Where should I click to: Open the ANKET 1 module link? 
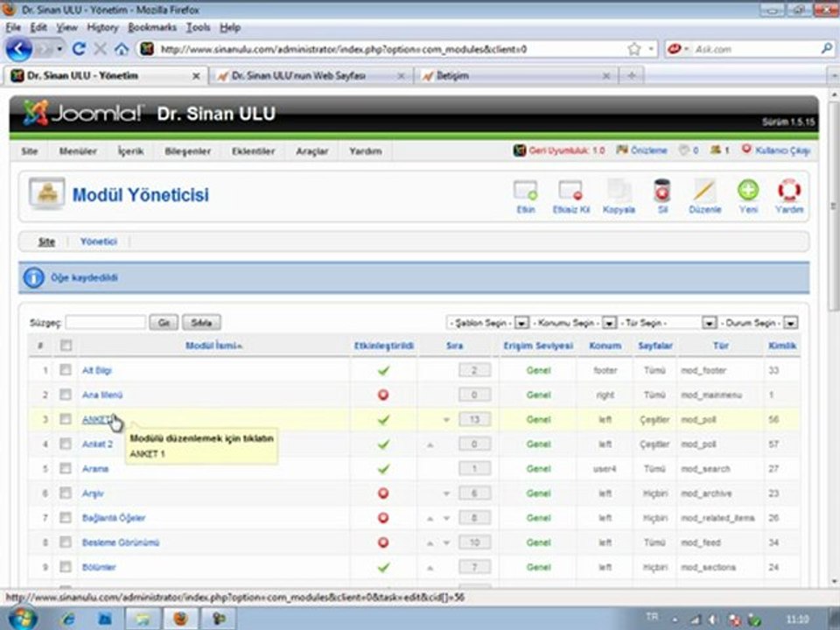(x=97, y=419)
